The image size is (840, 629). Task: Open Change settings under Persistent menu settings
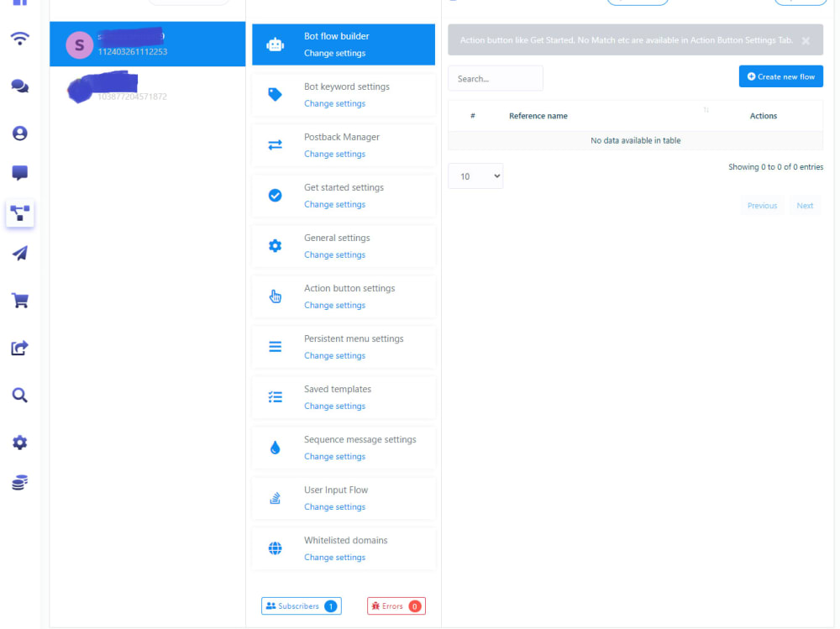[334, 355]
